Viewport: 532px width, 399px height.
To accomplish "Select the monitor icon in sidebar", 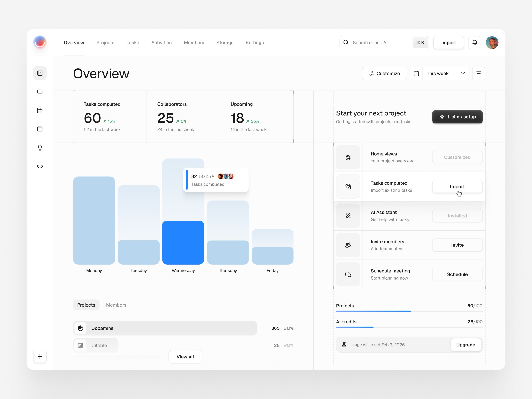I will [x=40, y=92].
